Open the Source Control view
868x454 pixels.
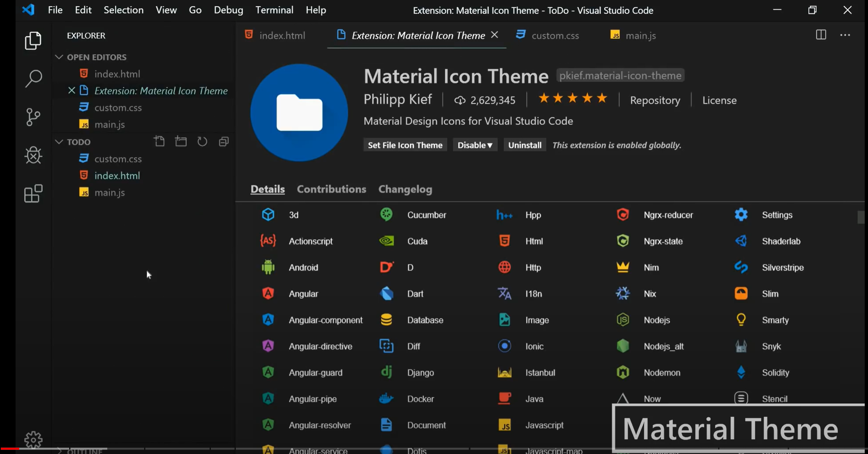click(x=33, y=117)
